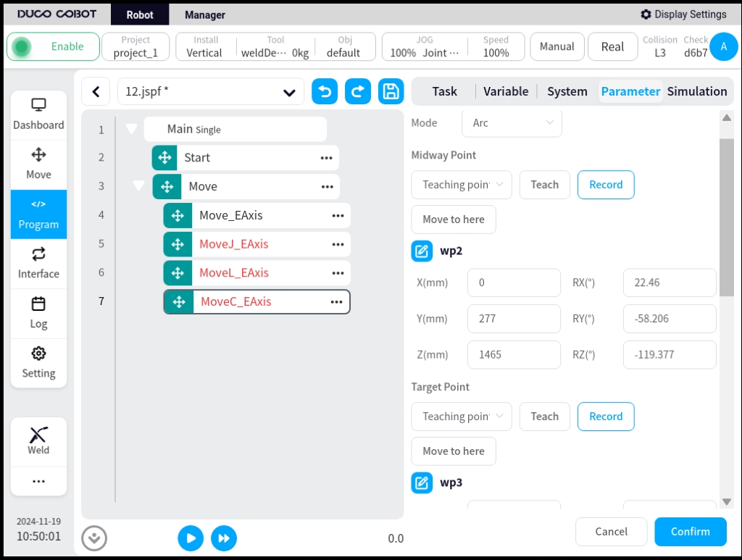Edit the wp3 waypoint icon
The image size is (742, 560).
coord(422,482)
